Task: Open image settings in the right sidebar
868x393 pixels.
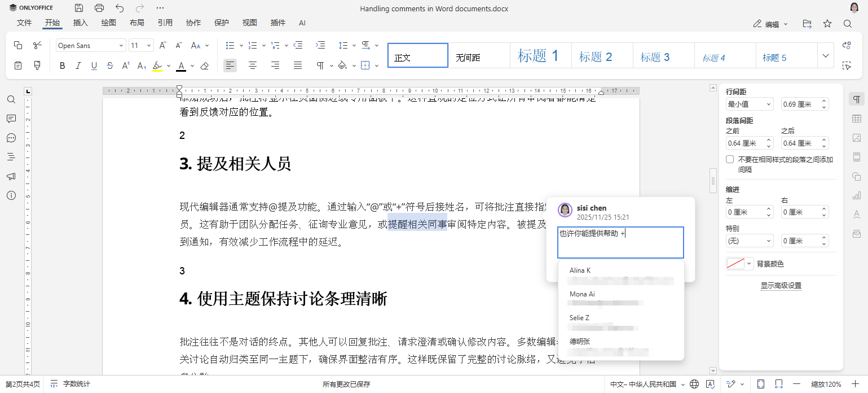Action: coord(857,137)
